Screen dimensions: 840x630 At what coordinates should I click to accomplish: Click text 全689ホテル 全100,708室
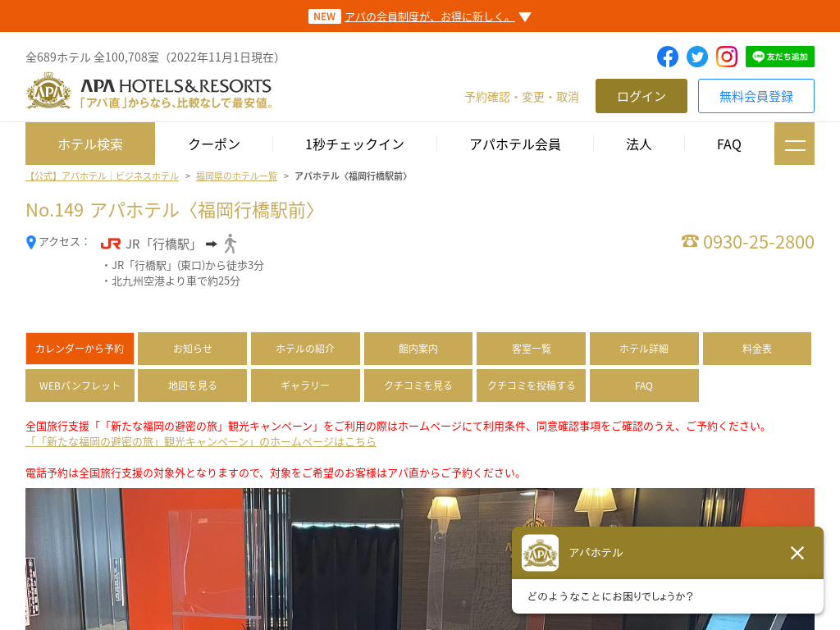coord(92,57)
